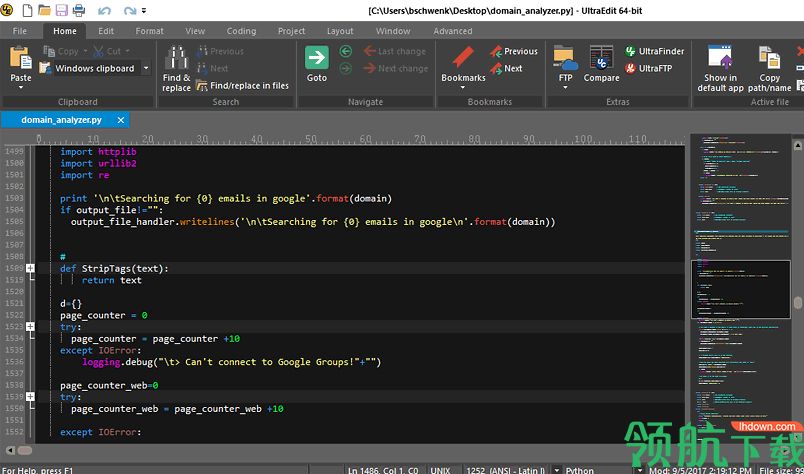
Task: Open the Python language dropdown in status bar
Action: [639, 469]
